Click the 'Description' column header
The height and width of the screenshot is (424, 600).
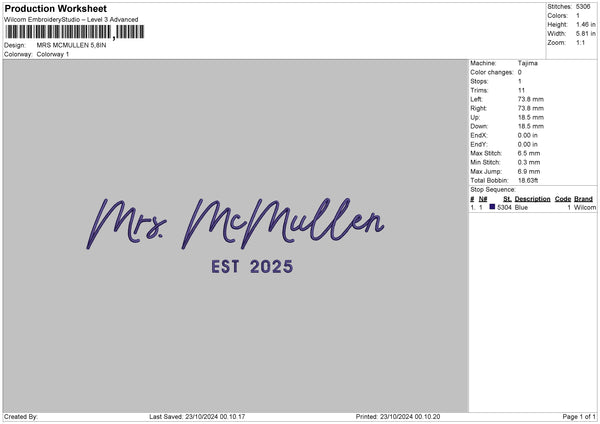(532, 199)
